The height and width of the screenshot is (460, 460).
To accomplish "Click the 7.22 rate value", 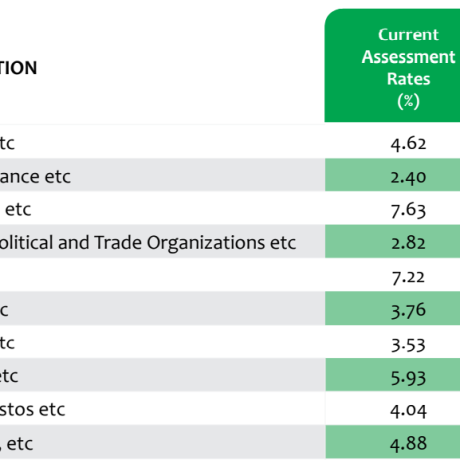I will 408,277.
